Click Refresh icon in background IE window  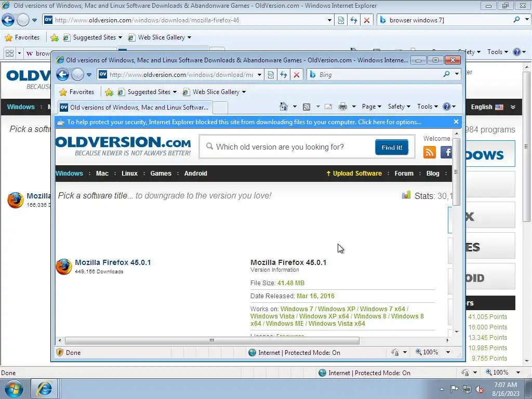pyautogui.click(x=353, y=20)
